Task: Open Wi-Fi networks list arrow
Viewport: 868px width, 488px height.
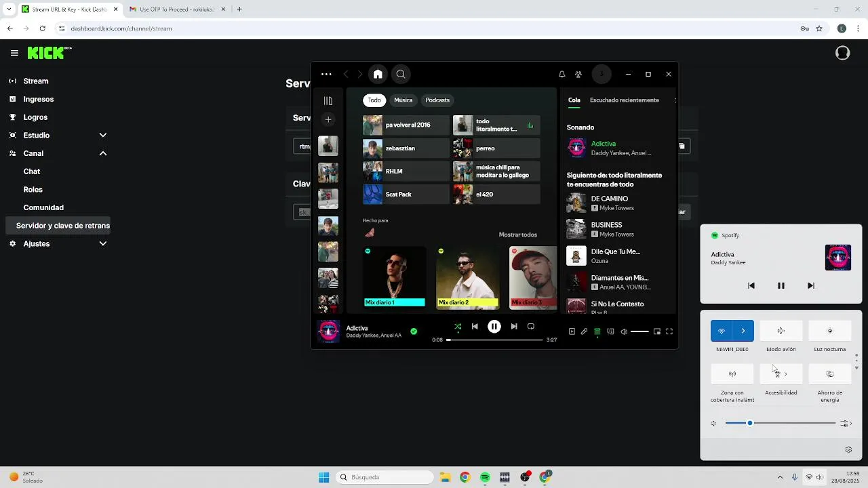Action: [x=743, y=331]
